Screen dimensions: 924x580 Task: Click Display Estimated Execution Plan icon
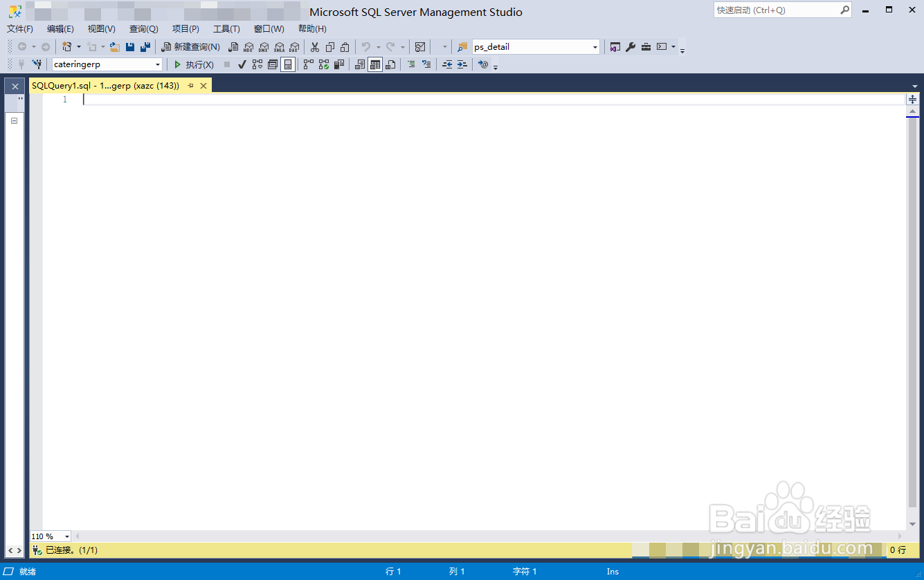tap(257, 64)
